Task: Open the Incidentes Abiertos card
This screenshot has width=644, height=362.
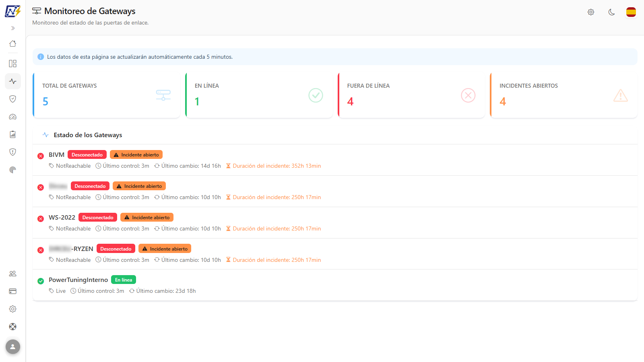Action: pos(563,95)
